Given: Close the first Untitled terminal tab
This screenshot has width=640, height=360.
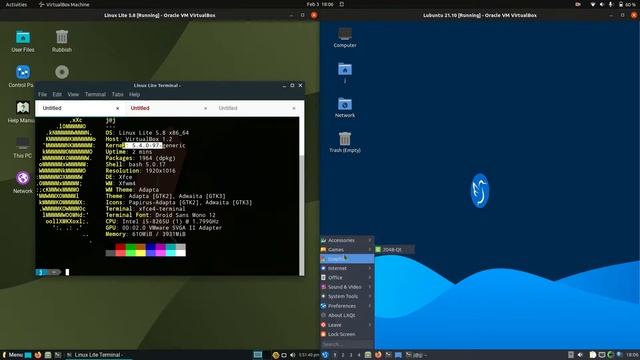Looking at the screenshot, I should click(118, 108).
